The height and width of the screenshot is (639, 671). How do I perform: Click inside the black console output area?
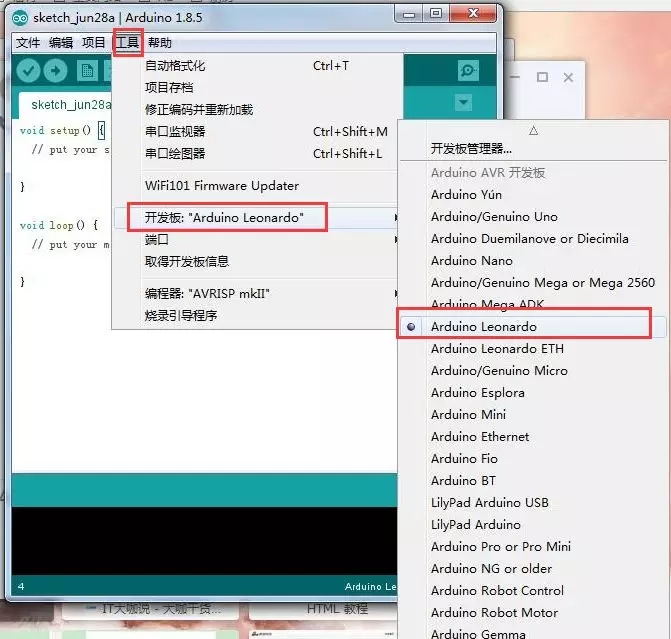[205, 541]
